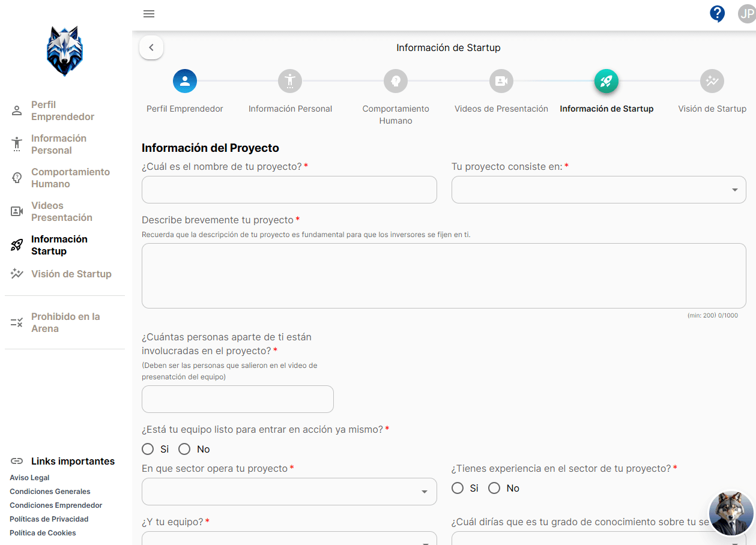Screen dimensions: 756x545
Task: Select the Visión de Startup step circle icon
Action: tap(712, 80)
